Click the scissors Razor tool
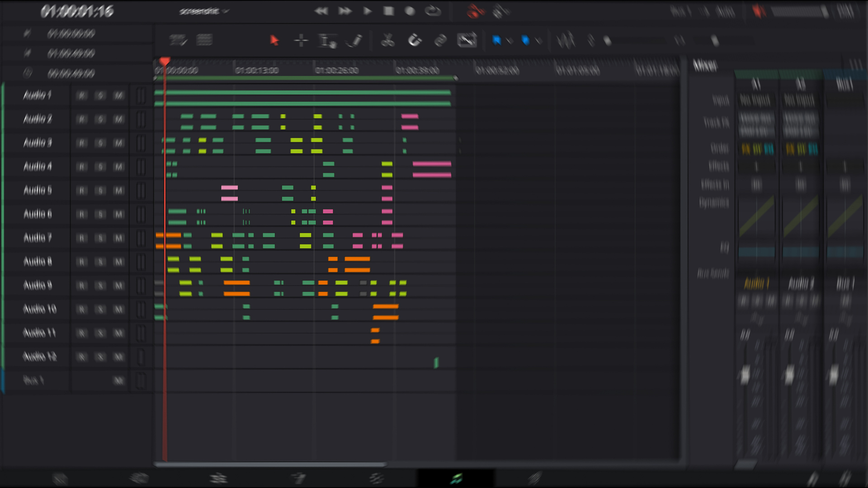868x488 pixels. click(x=387, y=41)
